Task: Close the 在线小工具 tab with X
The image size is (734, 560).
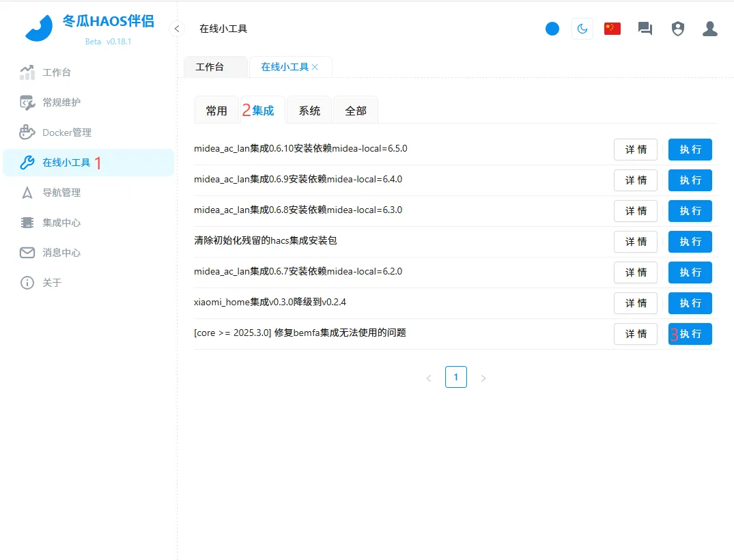Action: (x=315, y=67)
